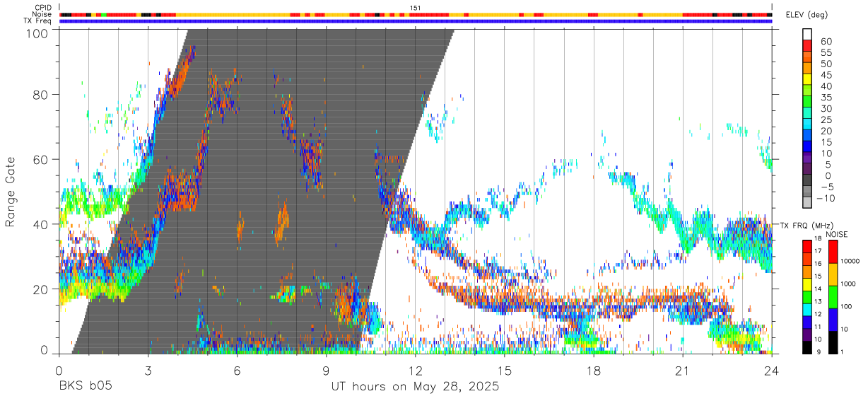
Task: Select the red segment of TX FRQ colorbar
Action: pyautogui.click(x=807, y=245)
